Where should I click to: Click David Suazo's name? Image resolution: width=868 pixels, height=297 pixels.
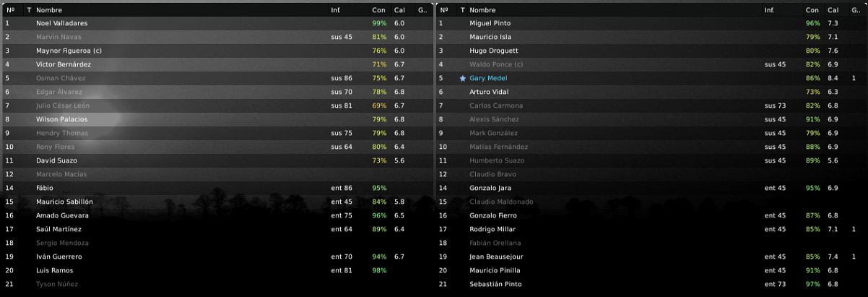[x=56, y=160]
